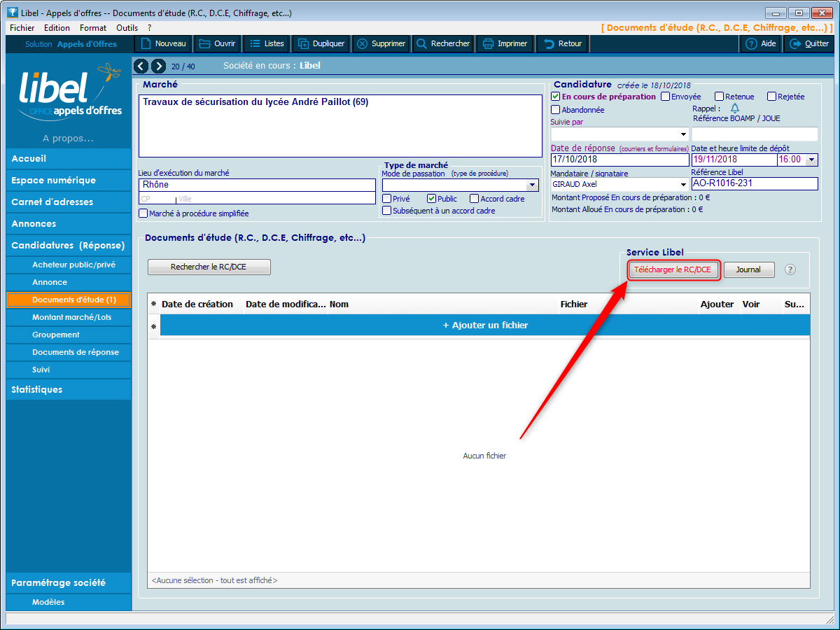Image resolution: width=840 pixels, height=630 pixels.
Task: Open Statistiques in sidebar
Action: [x=69, y=390]
